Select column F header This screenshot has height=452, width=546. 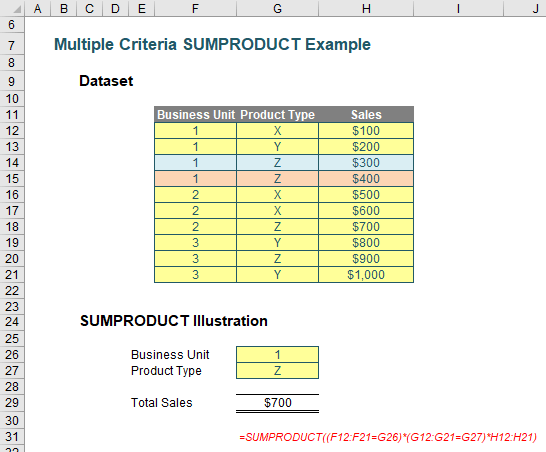tap(195, 8)
